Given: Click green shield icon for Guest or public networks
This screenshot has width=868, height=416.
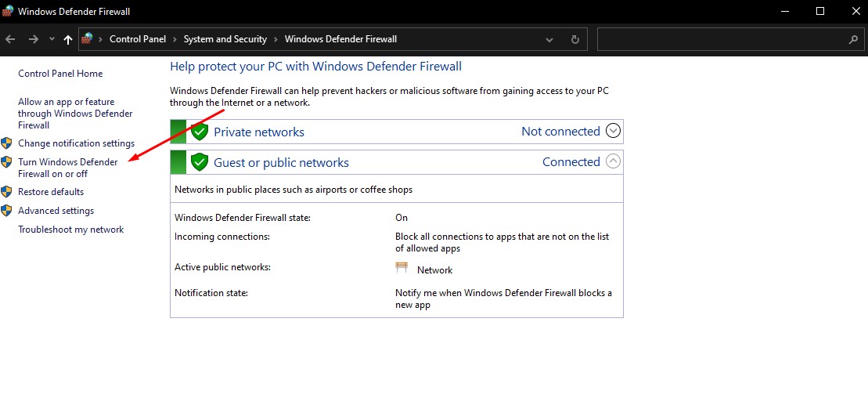Looking at the screenshot, I should 200,162.
